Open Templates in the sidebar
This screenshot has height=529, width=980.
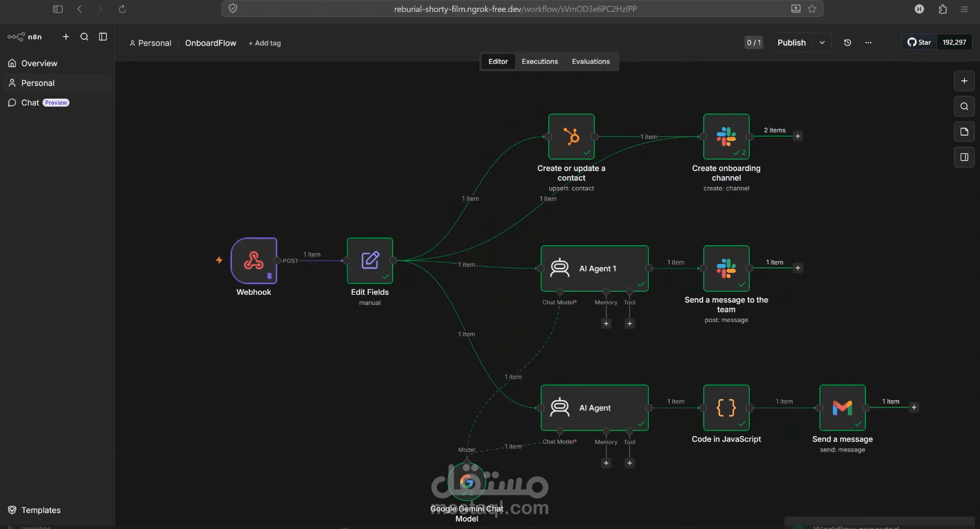[x=56, y=510]
